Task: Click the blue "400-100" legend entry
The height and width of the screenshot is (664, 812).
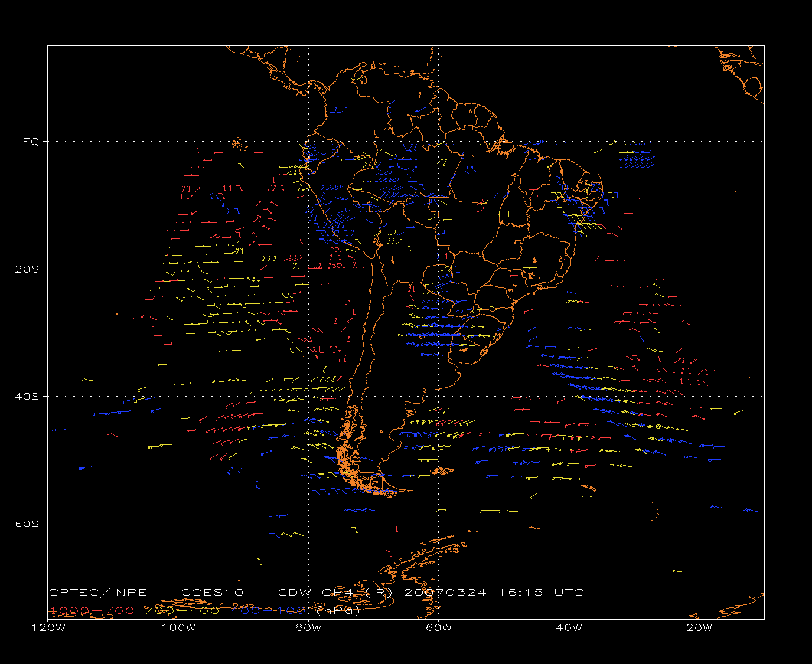Action: pos(268,610)
